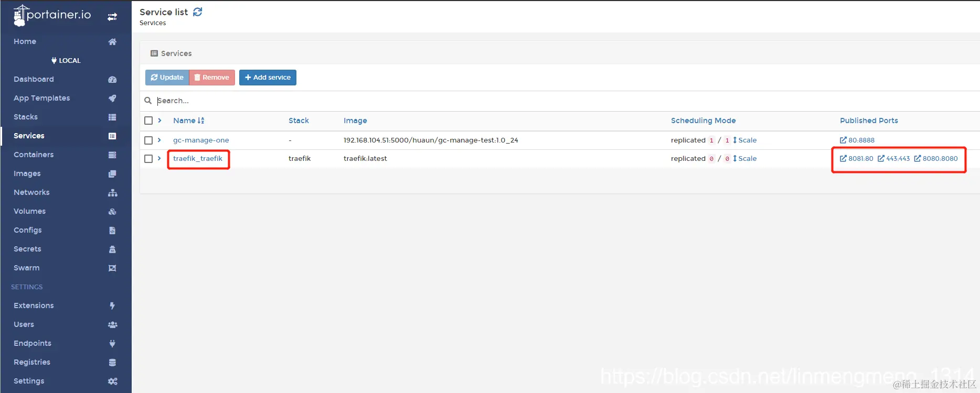Image resolution: width=980 pixels, height=393 pixels.
Task: Click the Settings cogs icon
Action: click(x=112, y=381)
